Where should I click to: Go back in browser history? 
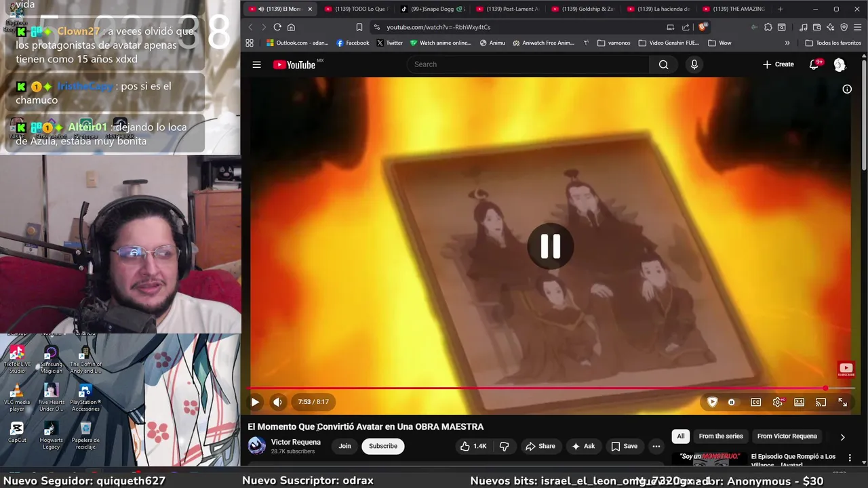click(250, 27)
